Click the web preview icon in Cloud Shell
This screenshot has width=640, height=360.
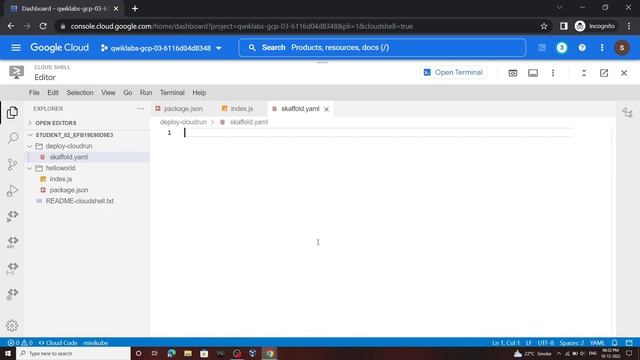tap(513, 73)
